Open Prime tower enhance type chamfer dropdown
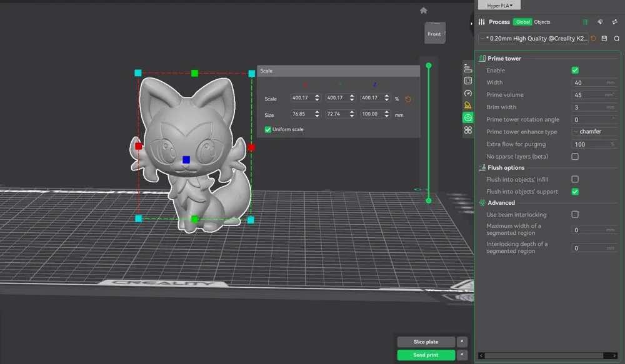Screen dimensions: 625x364 point(594,131)
